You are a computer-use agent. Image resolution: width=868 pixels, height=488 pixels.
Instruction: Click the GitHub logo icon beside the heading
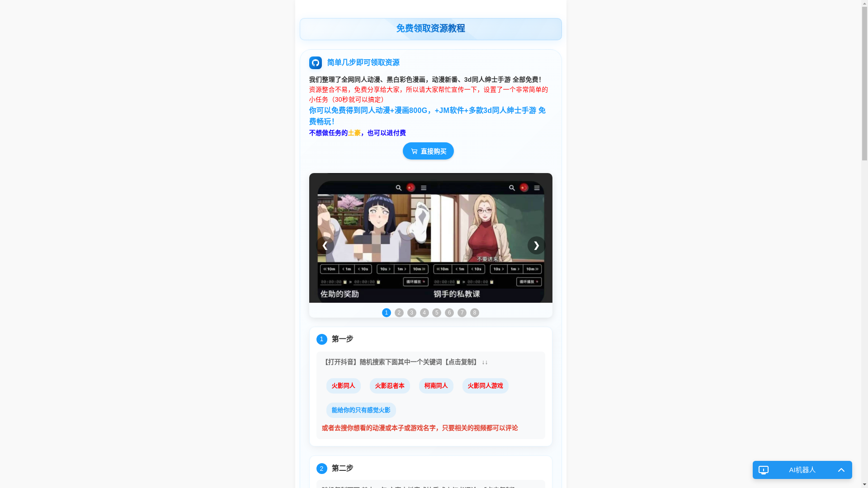pyautogui.click(x=315, y=63)
